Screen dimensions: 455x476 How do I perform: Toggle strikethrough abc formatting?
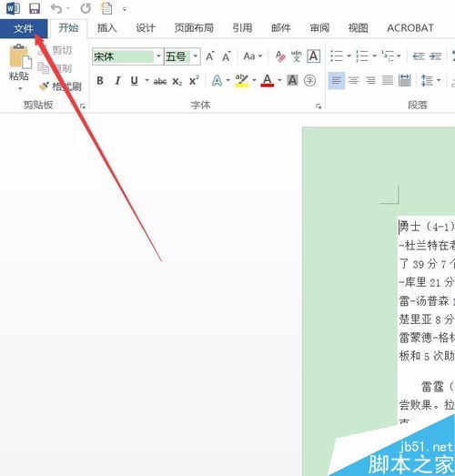pos(160,81)
